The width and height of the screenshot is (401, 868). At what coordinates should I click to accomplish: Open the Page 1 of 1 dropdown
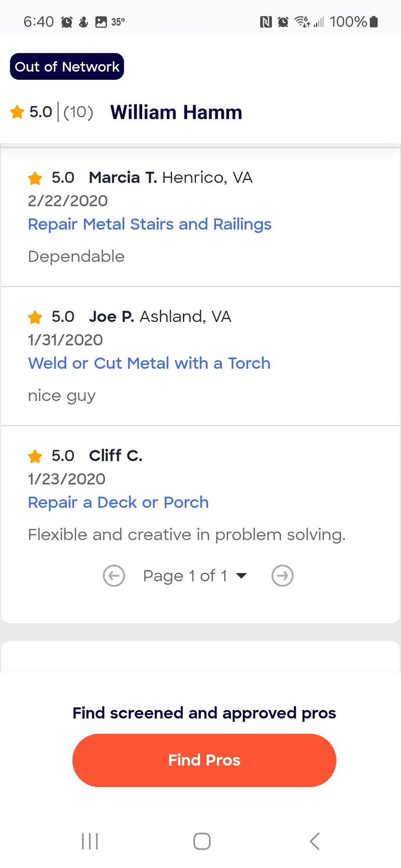(x=195, y=576)
